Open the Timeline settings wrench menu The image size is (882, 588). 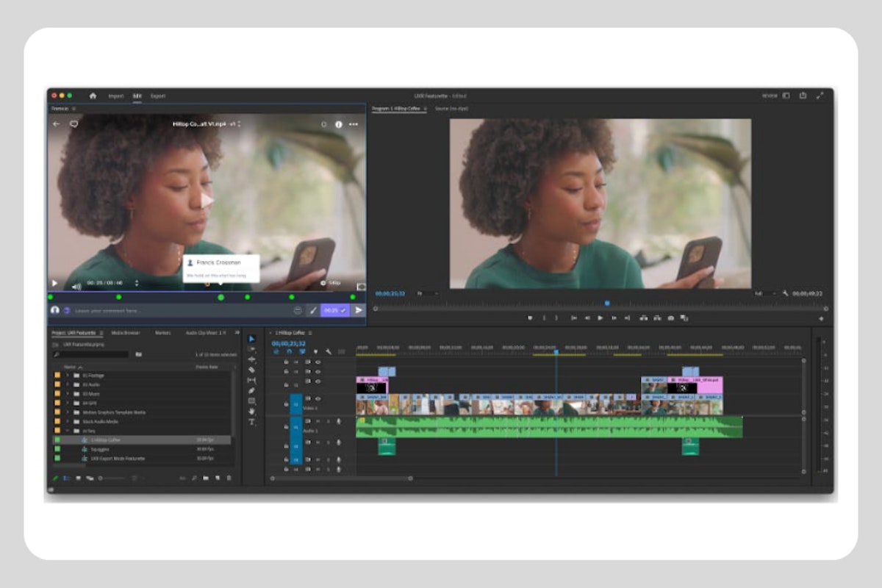(x=329, y=351)
